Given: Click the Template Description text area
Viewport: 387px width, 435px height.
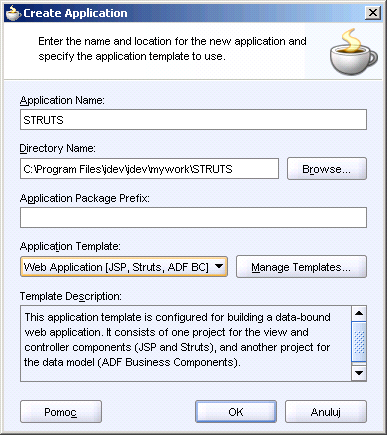Looking at the screenshot, I should tap(186, 343).
